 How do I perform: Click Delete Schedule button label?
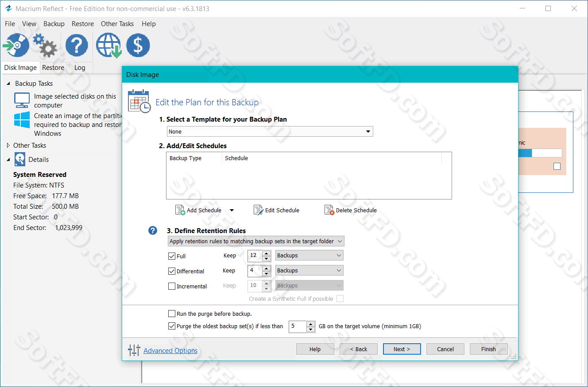tap(356, 211)
